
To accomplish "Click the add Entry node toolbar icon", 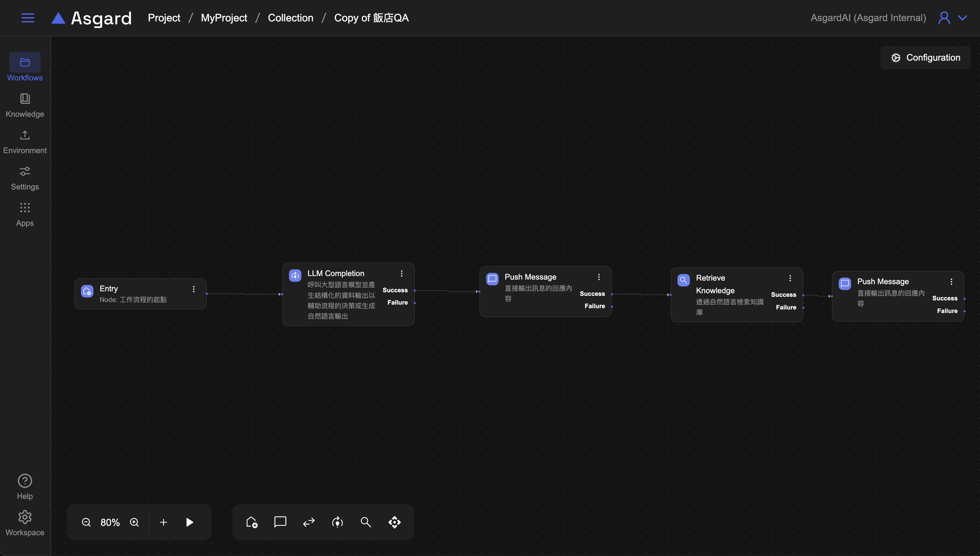I will [x=252, y=522].
